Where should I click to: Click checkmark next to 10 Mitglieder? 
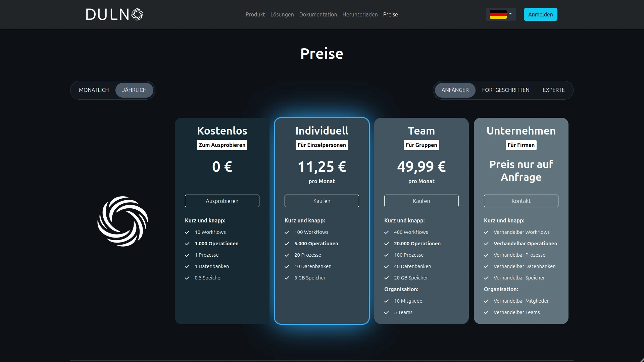(x=387, y=301)
